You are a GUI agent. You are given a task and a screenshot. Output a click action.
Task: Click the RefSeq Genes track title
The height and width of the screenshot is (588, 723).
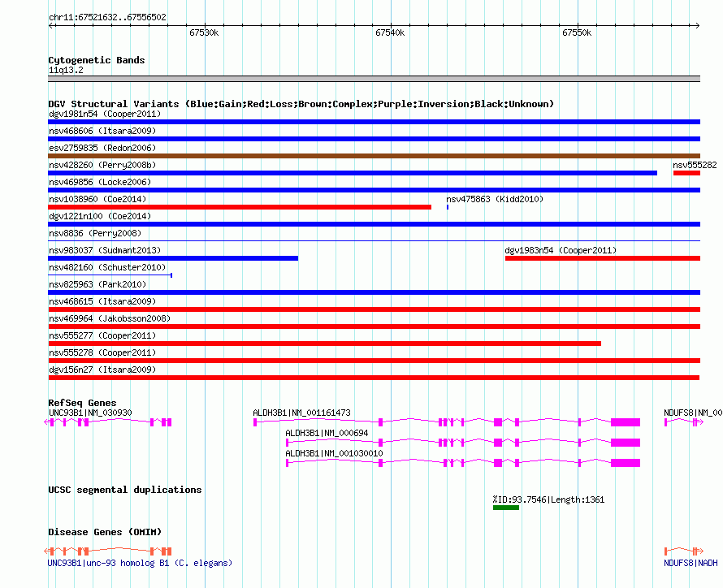tap(82, 403)
